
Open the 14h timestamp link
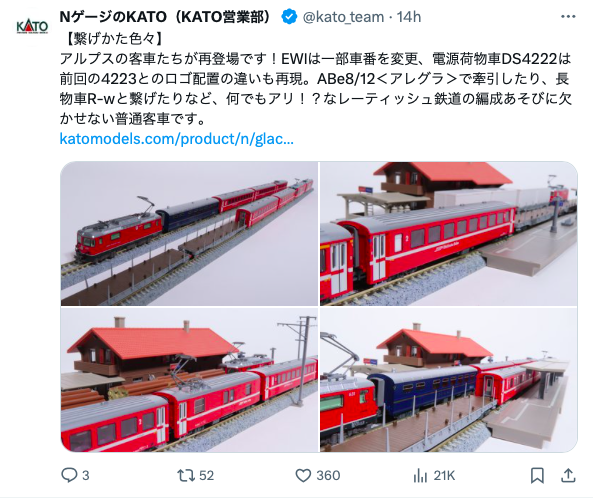[x=409, y=17]
